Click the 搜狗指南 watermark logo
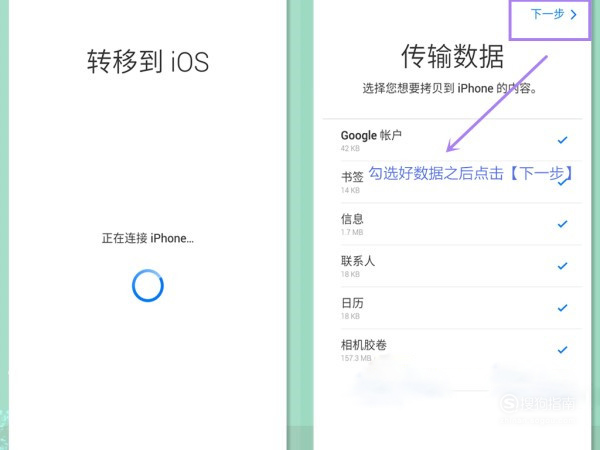Screen dimensions: 600x450 (538, 404)
